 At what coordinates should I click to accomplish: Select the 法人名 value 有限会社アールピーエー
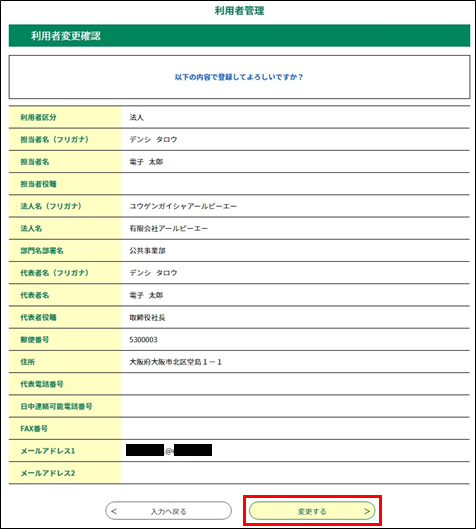tap(169, 228)
